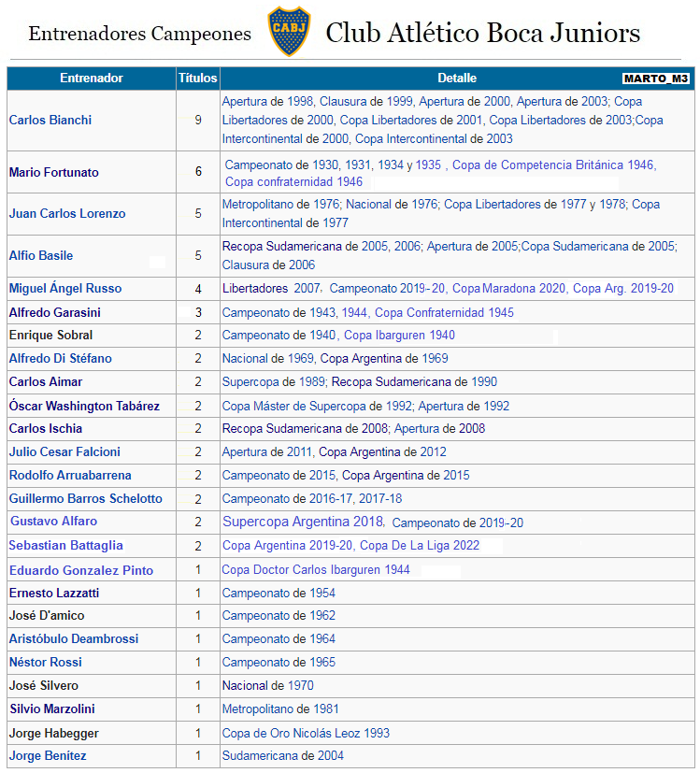Open the Campeonato de 2015 link
The width and height of the screenshot is (700, 773).
pos(279,475)
